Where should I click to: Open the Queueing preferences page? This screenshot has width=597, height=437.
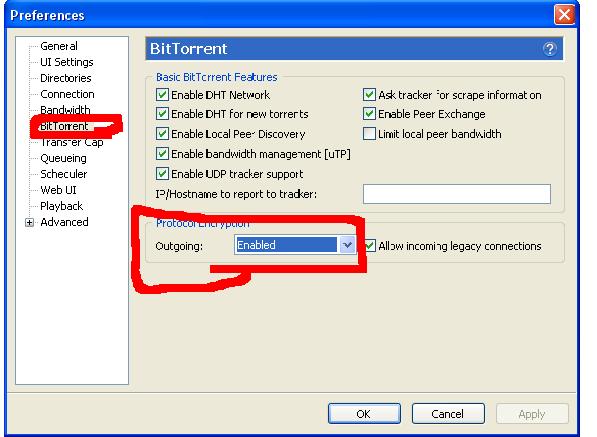pyautogui.click(x=63, y=158)
